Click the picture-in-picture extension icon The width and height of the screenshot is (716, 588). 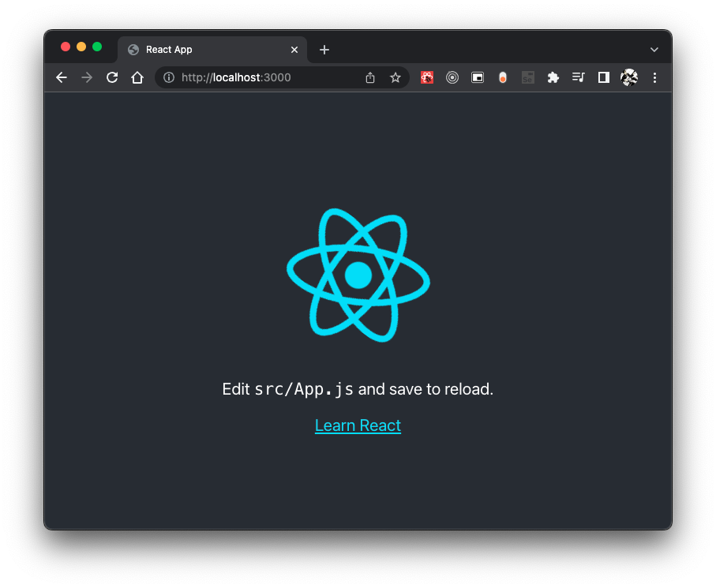[478, 77]
